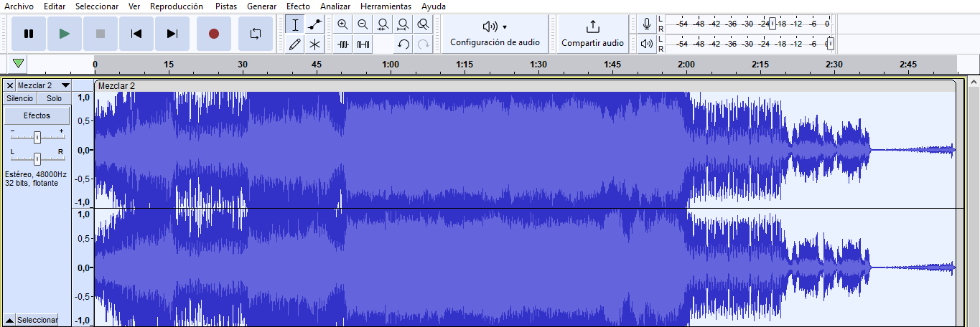Open the Archivo menu

pyautogui.click(x=19, y=6)
